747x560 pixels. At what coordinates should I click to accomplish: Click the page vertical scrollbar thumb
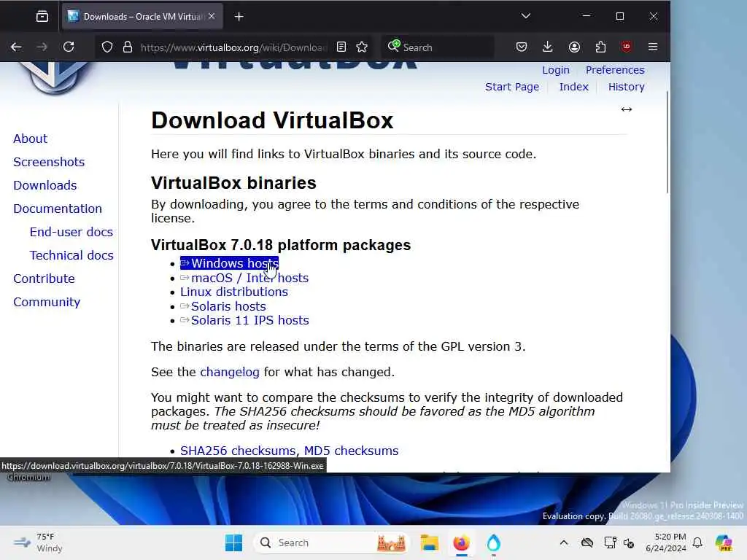pos(667,142)
